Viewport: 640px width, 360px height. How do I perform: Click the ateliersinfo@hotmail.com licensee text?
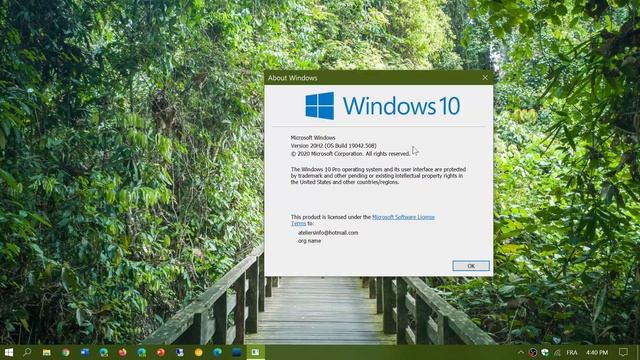(x=328, y=233)
